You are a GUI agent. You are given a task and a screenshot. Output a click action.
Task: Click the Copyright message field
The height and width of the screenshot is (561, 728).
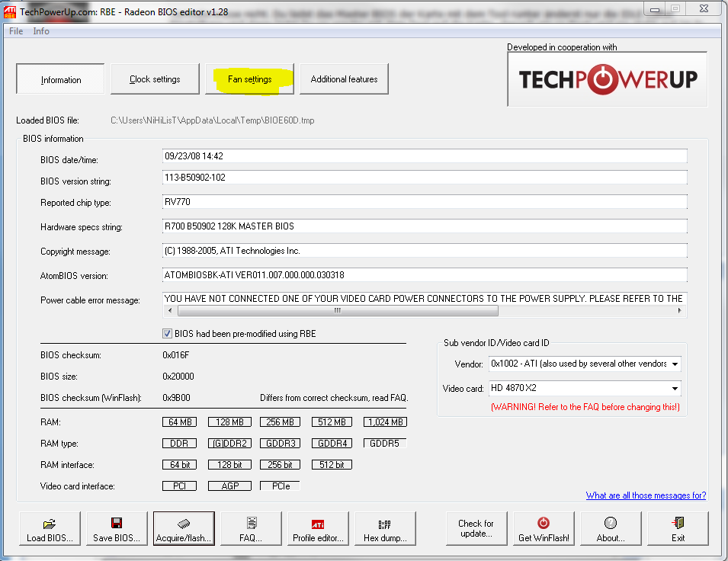[425, 251]
